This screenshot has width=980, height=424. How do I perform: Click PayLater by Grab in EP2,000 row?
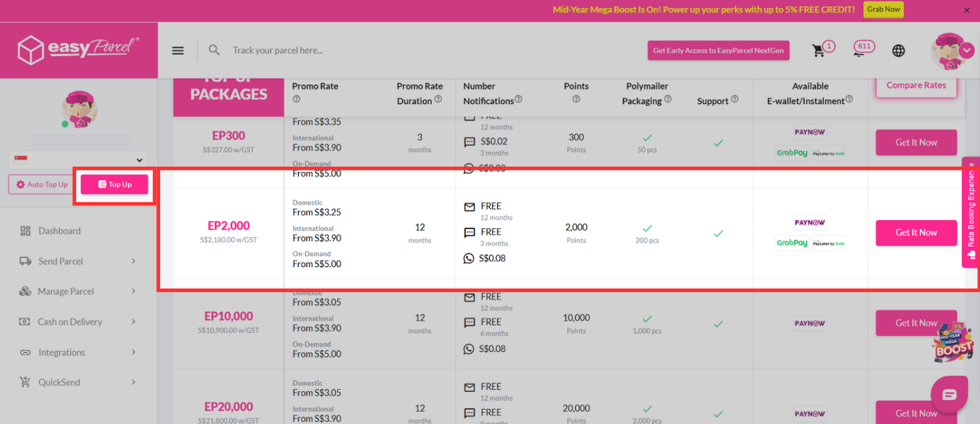(828, 244)
